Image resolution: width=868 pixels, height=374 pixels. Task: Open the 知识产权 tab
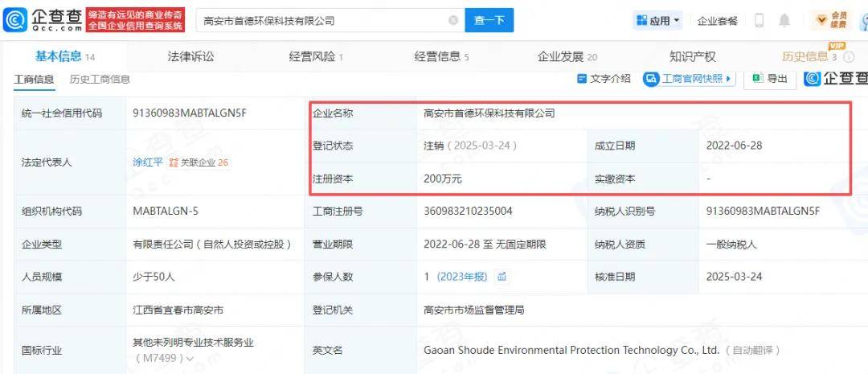692,56
